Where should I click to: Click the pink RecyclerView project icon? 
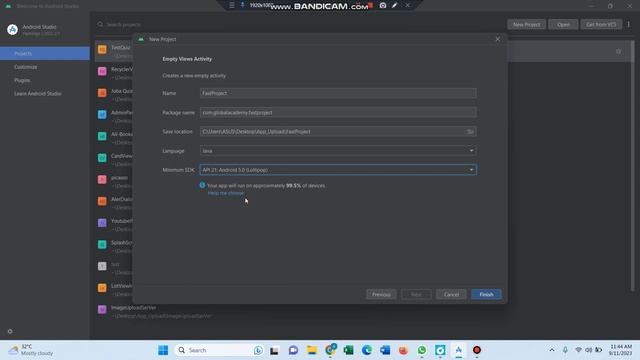[102, 71]
